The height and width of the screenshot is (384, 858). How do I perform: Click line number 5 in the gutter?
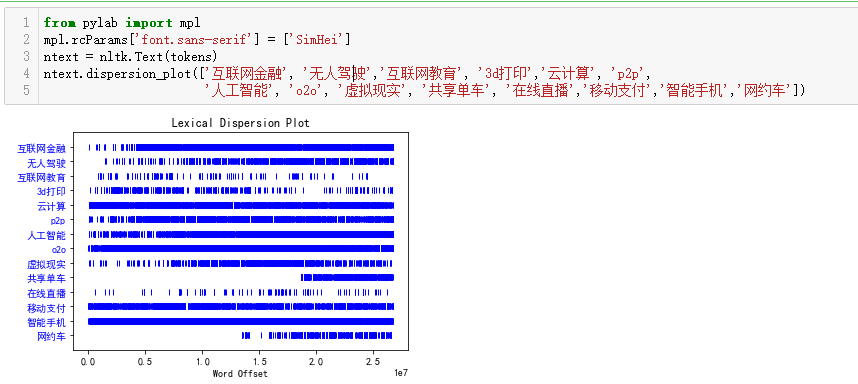point(26,91)
